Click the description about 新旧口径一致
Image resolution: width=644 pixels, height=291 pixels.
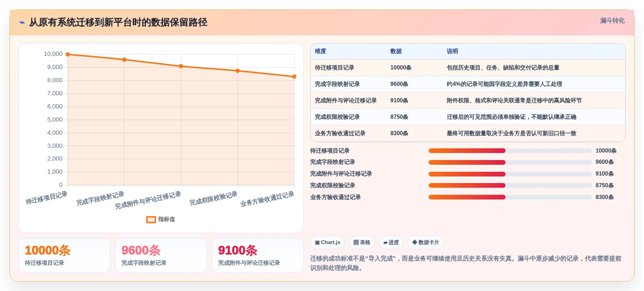click(x=512, y=133)
